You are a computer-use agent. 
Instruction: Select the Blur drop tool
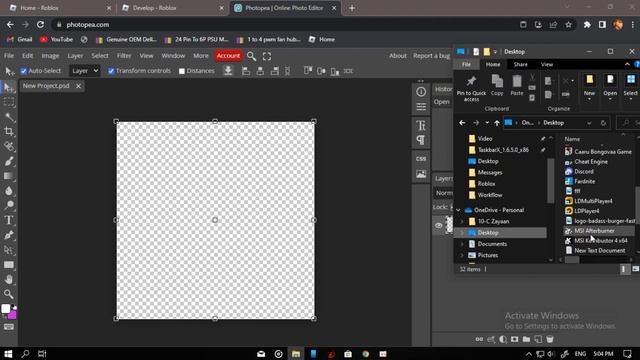pos(9,191)
